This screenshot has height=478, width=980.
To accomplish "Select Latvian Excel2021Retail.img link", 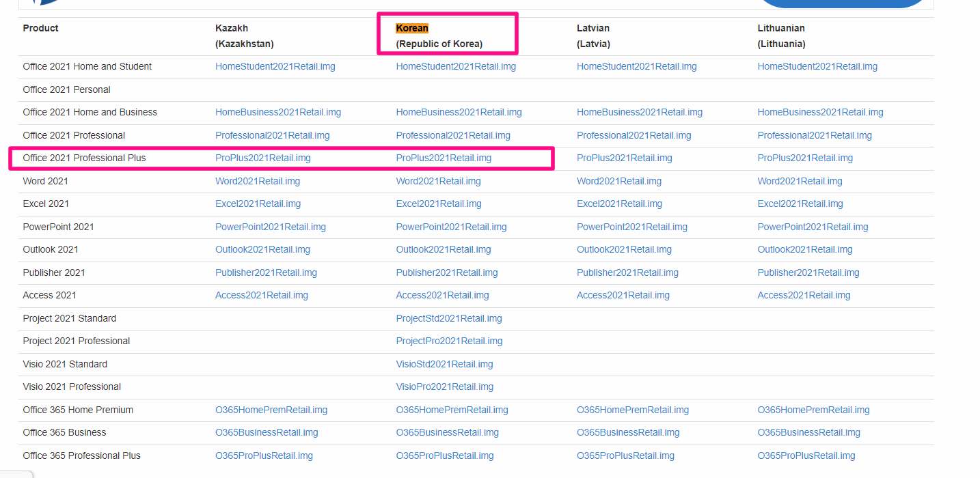I will click(x=620, y=203).
